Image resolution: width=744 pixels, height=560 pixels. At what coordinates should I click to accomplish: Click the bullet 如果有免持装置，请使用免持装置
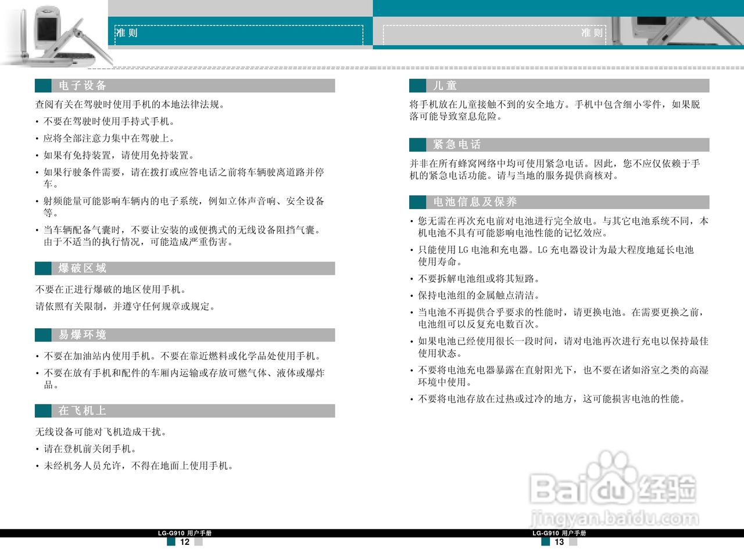[115, 155]
